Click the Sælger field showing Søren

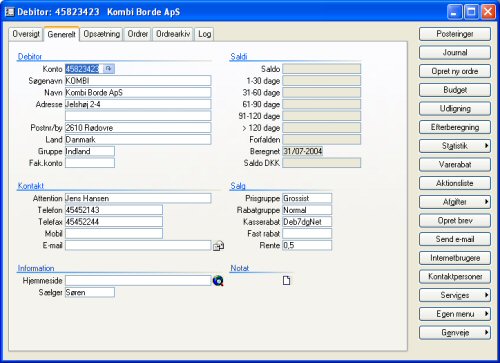coord(90,292)
